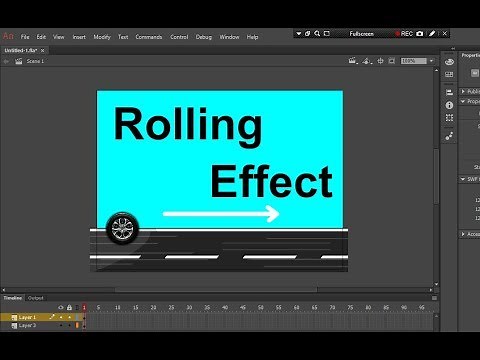The height and width of the screenshot is (360, 480).
Task: Click the Layer 3 layer type icon
Action: tap(14, 326)
